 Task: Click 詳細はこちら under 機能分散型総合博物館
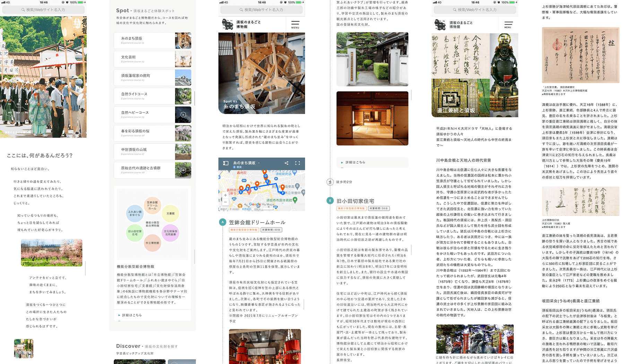[132, 315]
